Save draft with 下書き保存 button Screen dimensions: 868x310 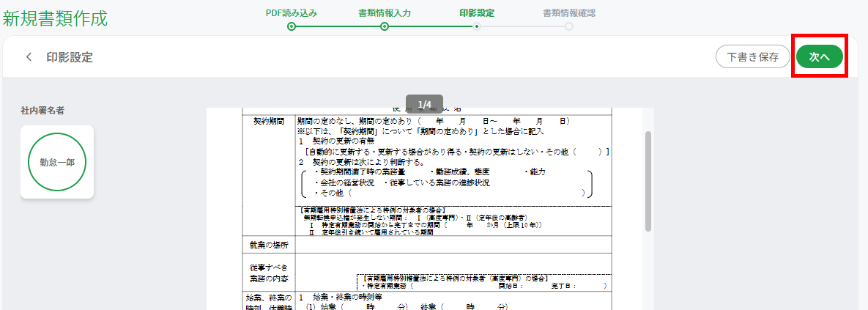pyautogui.click(x=752, y=56)
